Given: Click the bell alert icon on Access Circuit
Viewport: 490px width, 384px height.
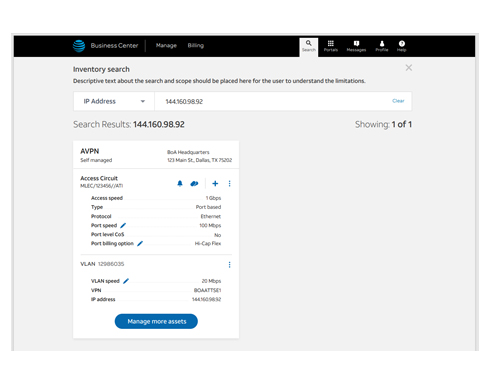Looking at the screenshot, I should 180,183.
